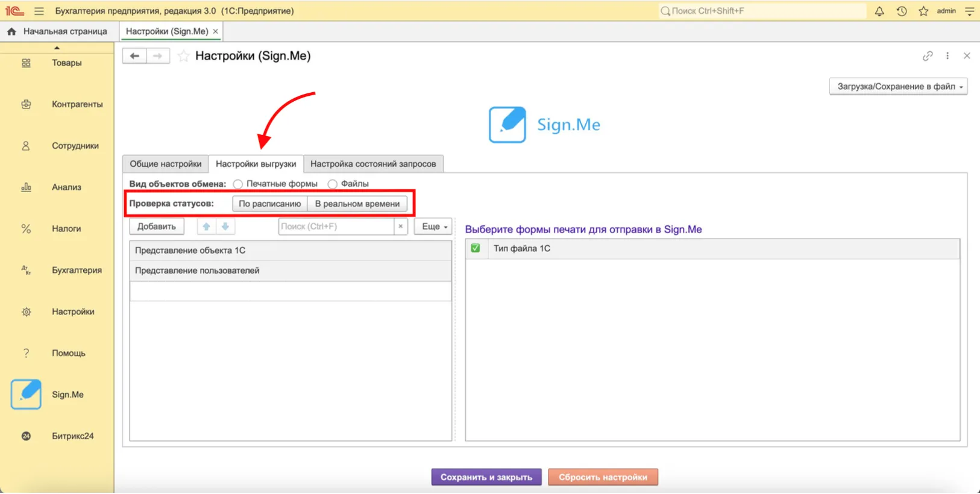
Task: Click Тип файла 1С column header text
Action: point(522,248)
